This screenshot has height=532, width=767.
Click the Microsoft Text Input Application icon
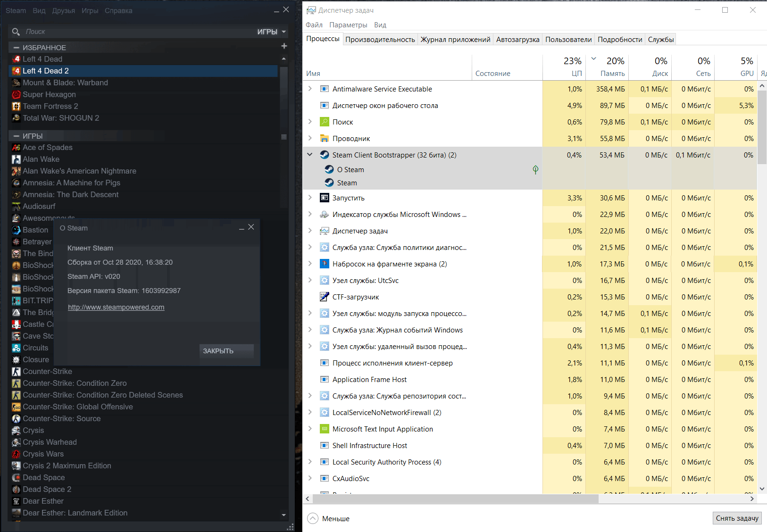(x=325, y=429)
